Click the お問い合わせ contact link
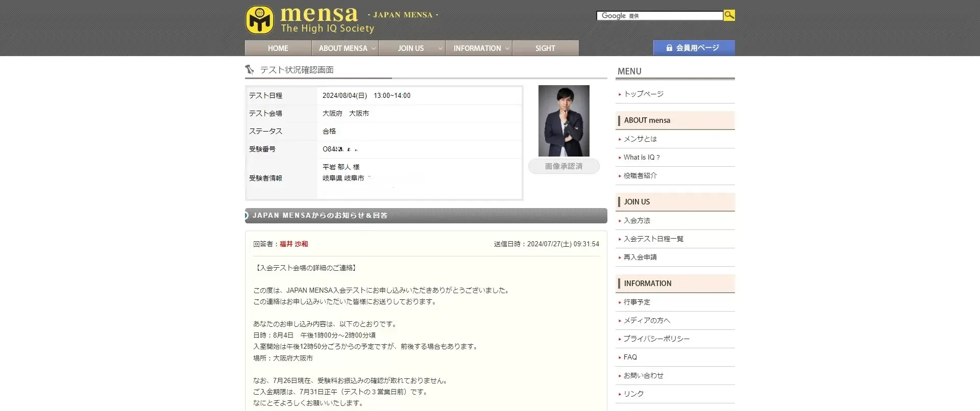The image size is (980, 411). click(643, 375)
